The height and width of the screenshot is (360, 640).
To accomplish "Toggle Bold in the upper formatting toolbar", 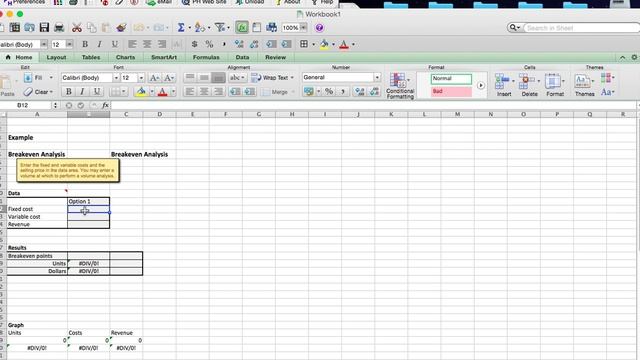I will click(85, 44).
